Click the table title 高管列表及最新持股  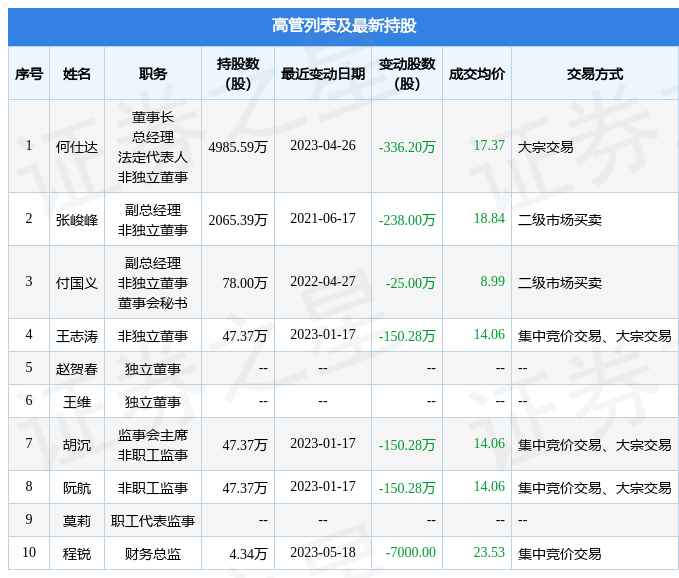pyautogui.click(x=344, y=26)
